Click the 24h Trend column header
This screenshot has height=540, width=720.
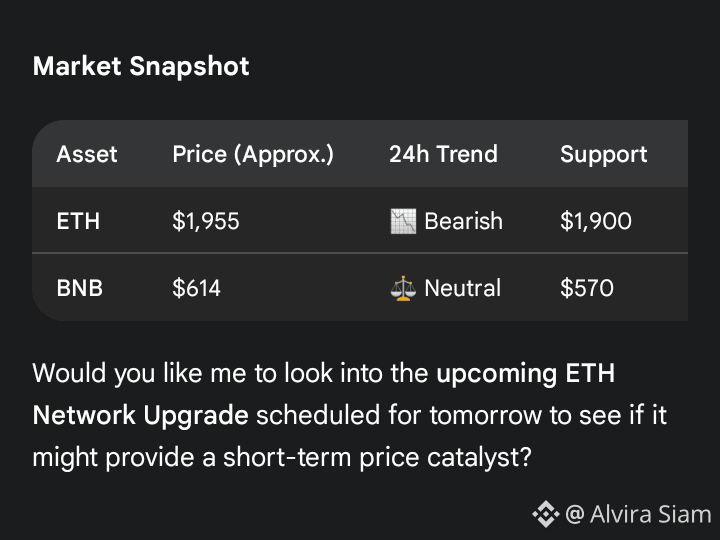[x=443, y=154]
